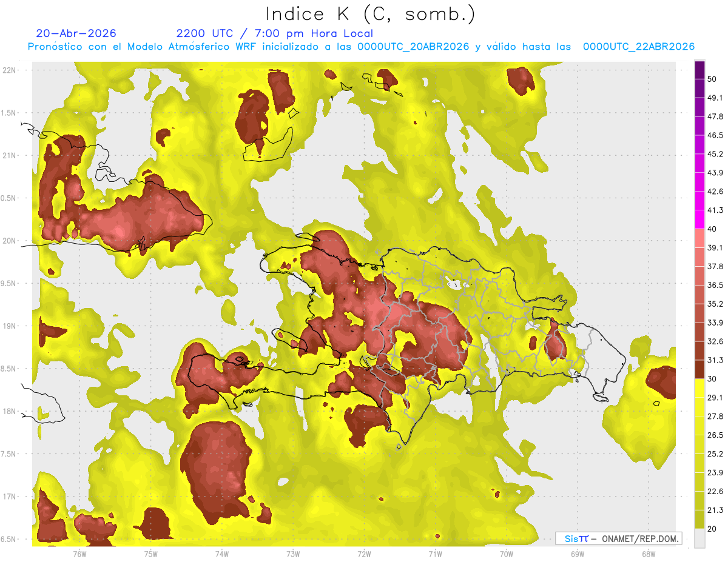Select the 2200 UTC / 7:00 pm time text
Viewport: 728px width, 562px height.
tap(274, 33)
